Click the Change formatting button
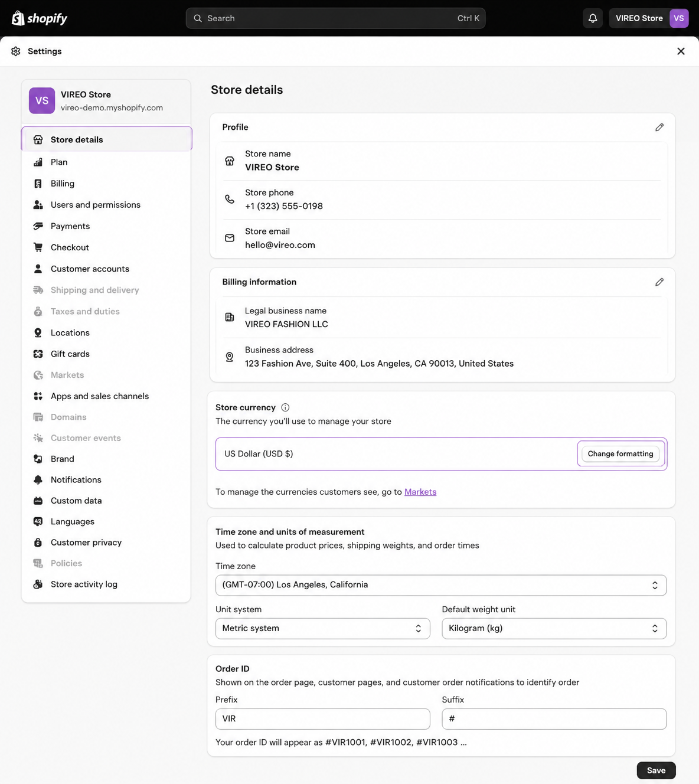699x784 pixels. click(x=620, y=454)
